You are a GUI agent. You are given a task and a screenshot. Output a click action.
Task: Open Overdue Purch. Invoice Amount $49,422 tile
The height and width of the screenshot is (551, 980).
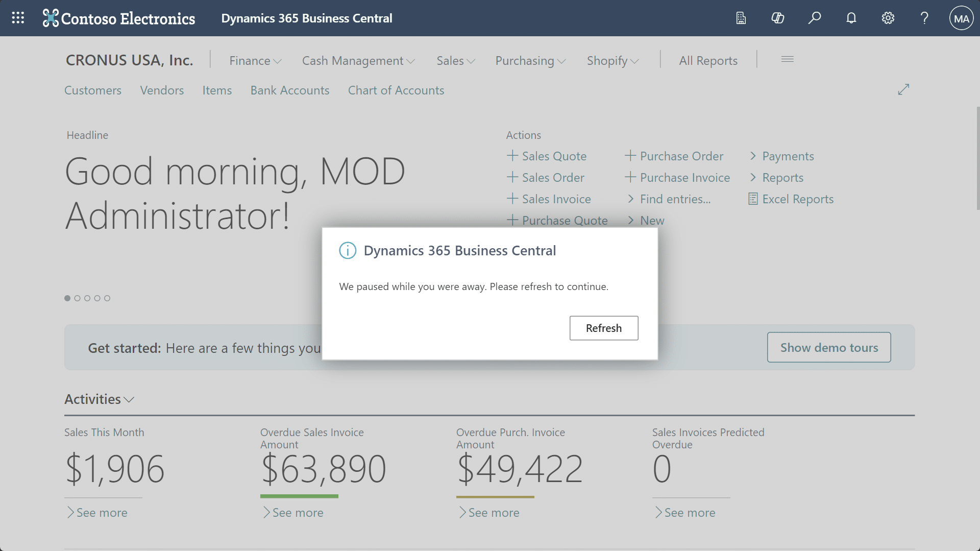[520, 468]
